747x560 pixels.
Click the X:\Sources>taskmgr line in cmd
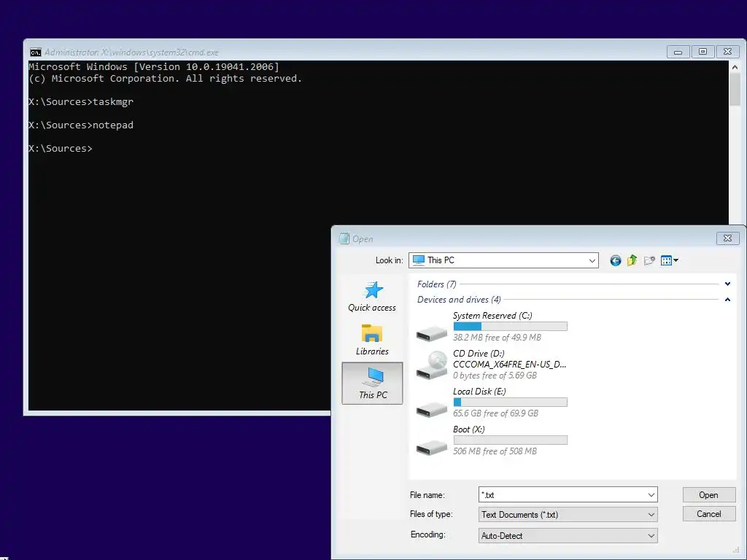(81, 102)
